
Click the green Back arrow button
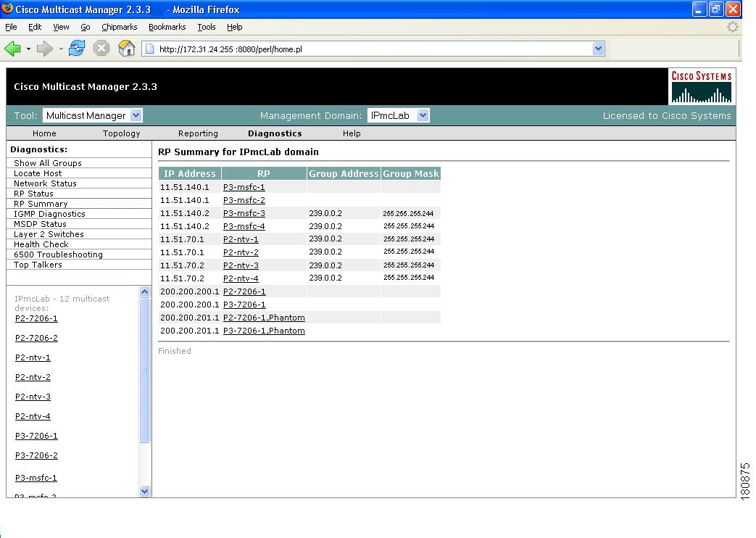click(12, 49)
